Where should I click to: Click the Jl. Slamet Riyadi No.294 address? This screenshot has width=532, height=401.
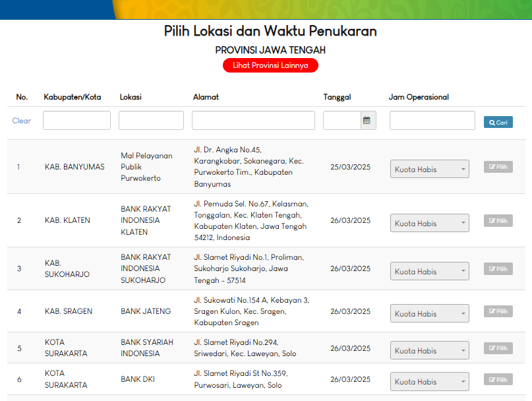point(245,348)
